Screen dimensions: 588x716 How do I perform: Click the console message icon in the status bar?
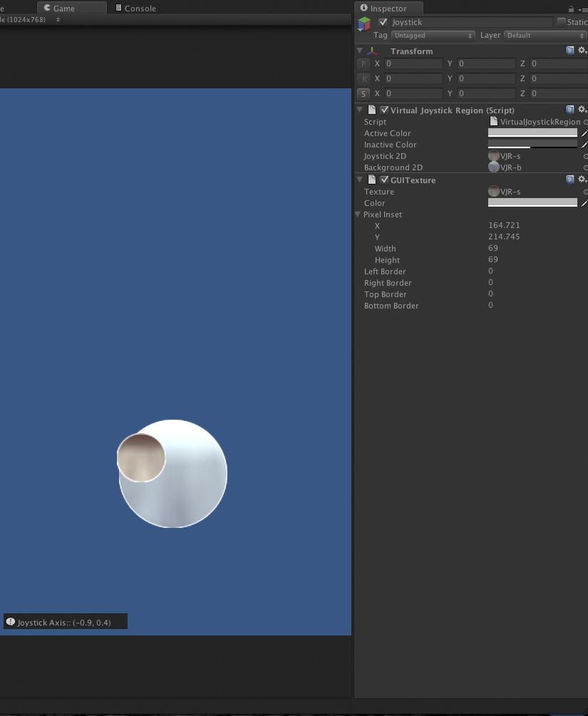pos(11,622)
